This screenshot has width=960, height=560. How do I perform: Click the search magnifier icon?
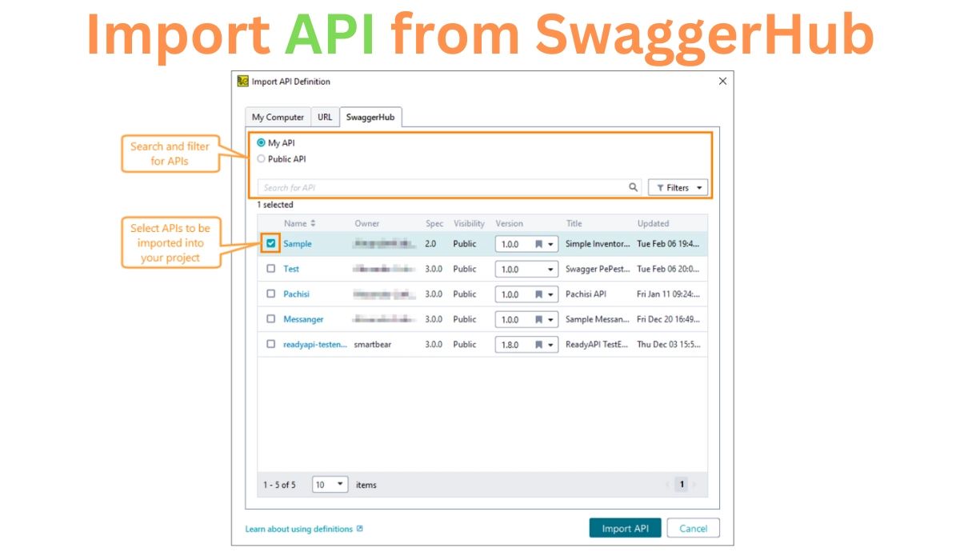click(633, 187)
